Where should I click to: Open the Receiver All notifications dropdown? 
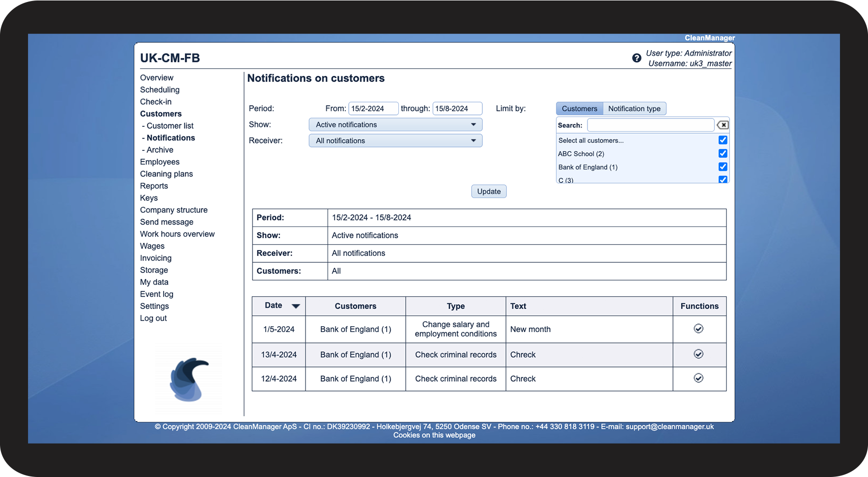coord(395,140)
